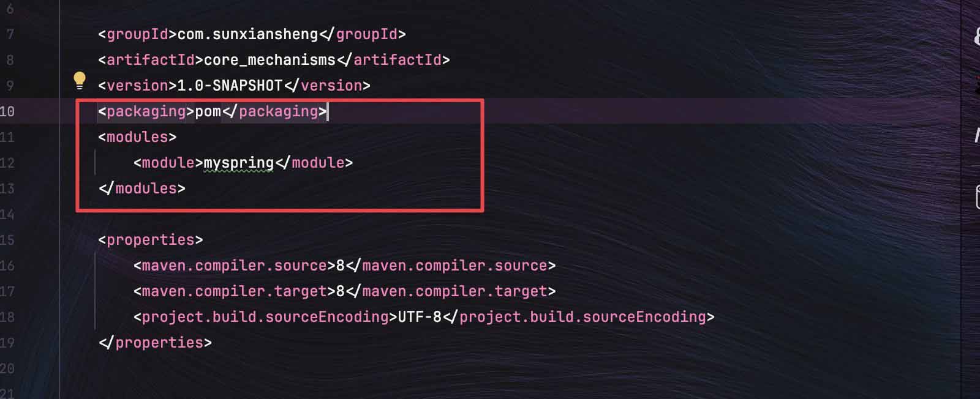Click the core_mechanisms artifactId value
Viewport: 980px width, 399px height.
pos(269,60)
